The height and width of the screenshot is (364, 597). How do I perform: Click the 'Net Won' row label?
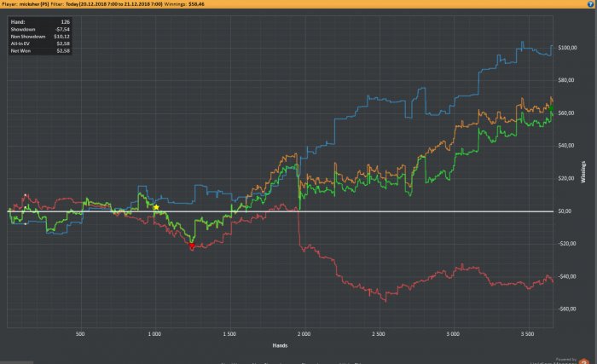[x=20, y=50]
